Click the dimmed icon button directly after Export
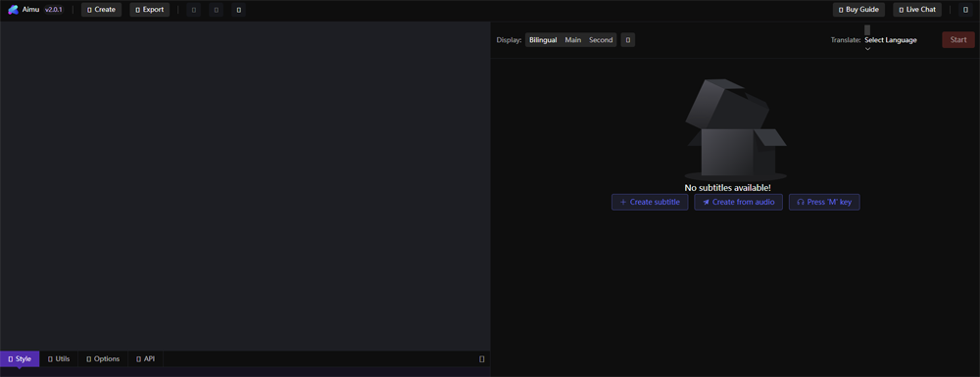The height and width of the screenshot is (377, 980). pos(194,10)
